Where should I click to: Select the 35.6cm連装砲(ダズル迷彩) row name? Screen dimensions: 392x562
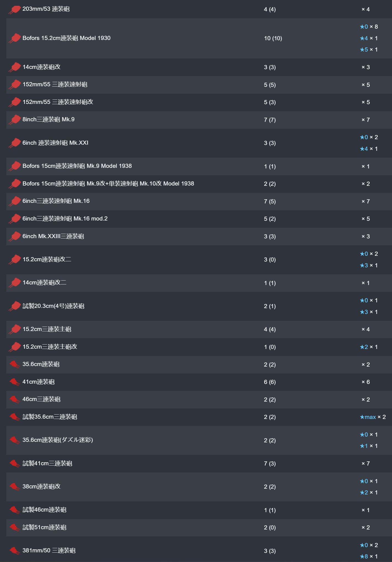tap(58, 440)
